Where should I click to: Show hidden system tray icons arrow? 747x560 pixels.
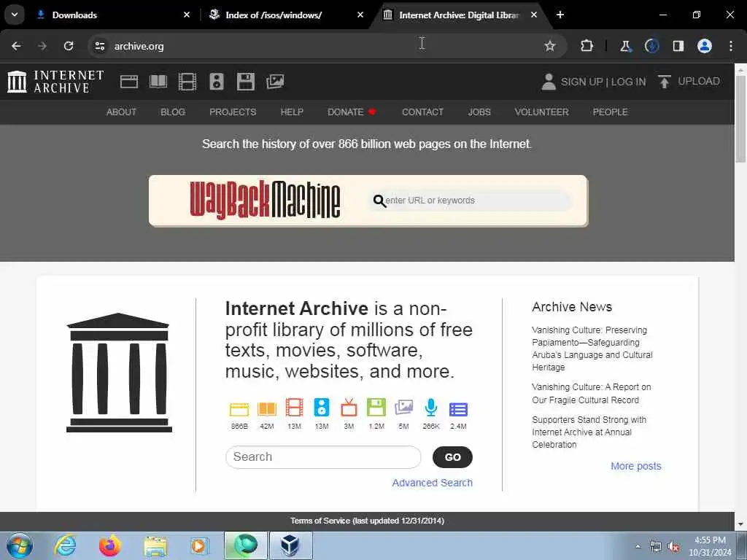click(x=638, y=546)
